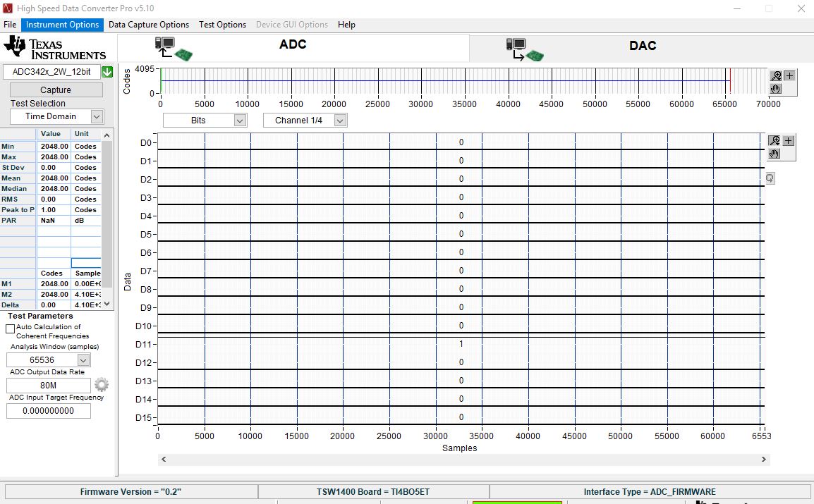814x504 pixels.
Task: Click the empty highlighted cell in statistics table
Action: click(85, 263)
